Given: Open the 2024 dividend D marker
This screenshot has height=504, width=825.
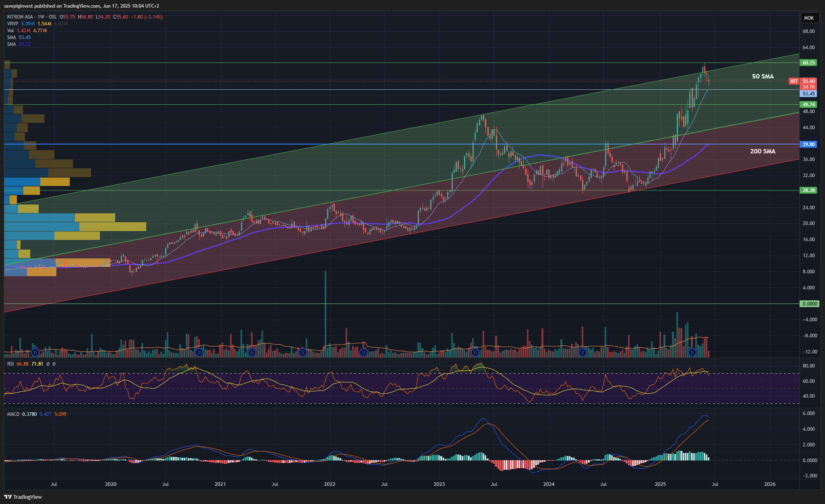Looking at the screenshot, I should 582,353.
